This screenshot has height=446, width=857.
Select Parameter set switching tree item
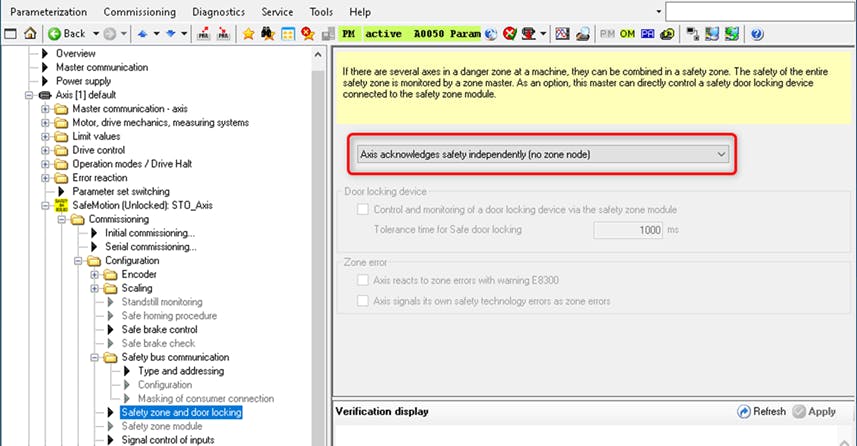[121, 192]
